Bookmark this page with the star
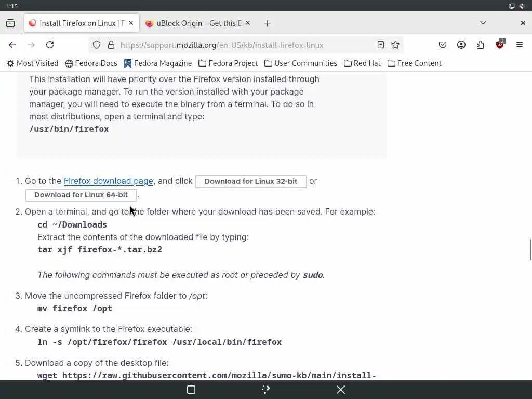The width and height of the screenshot is (532, 399). point(395,45)
